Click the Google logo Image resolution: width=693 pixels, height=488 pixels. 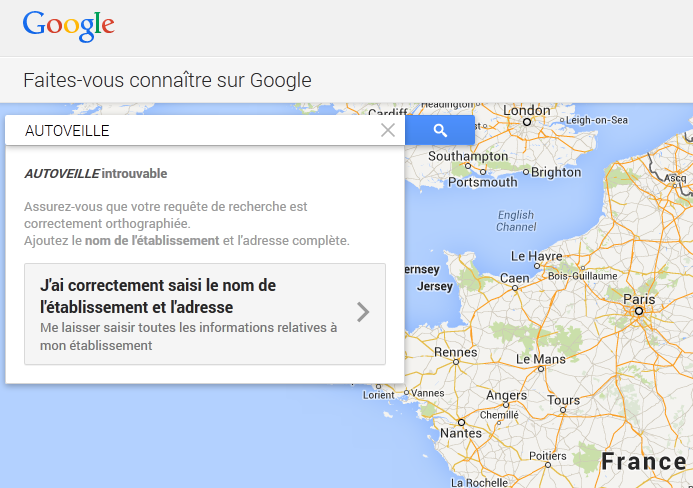coord(68,25)
